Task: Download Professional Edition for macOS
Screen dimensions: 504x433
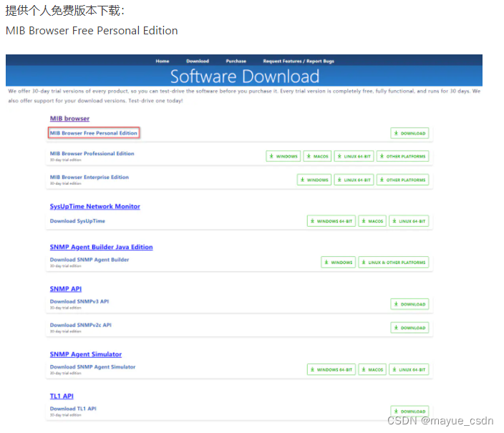Action: tap(317, 156)
